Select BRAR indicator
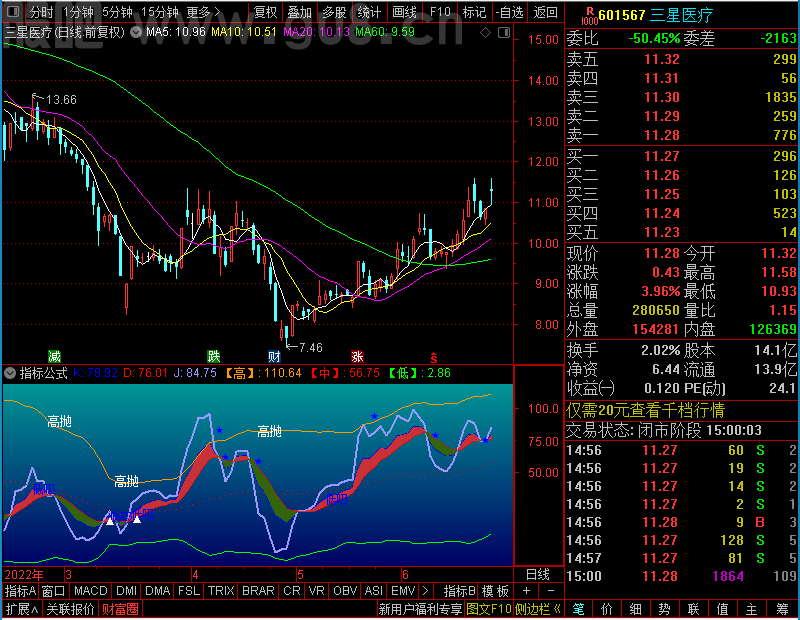 click(x=258, y=591)
